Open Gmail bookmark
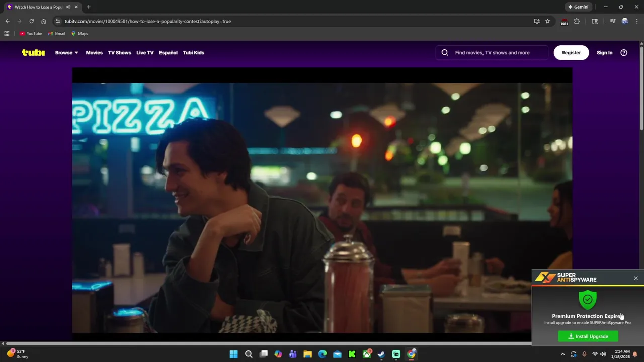This screenshot has height=362, width=644. pyautogui.click(x=56, y=33)
